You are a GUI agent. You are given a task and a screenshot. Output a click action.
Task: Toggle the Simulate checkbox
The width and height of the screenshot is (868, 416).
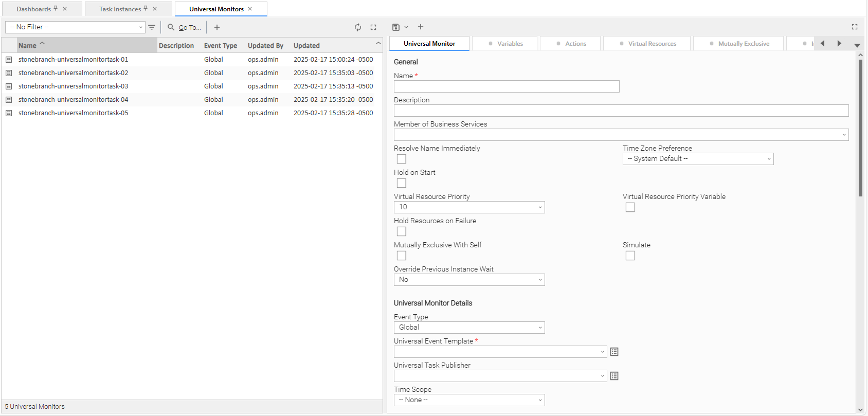630,256
